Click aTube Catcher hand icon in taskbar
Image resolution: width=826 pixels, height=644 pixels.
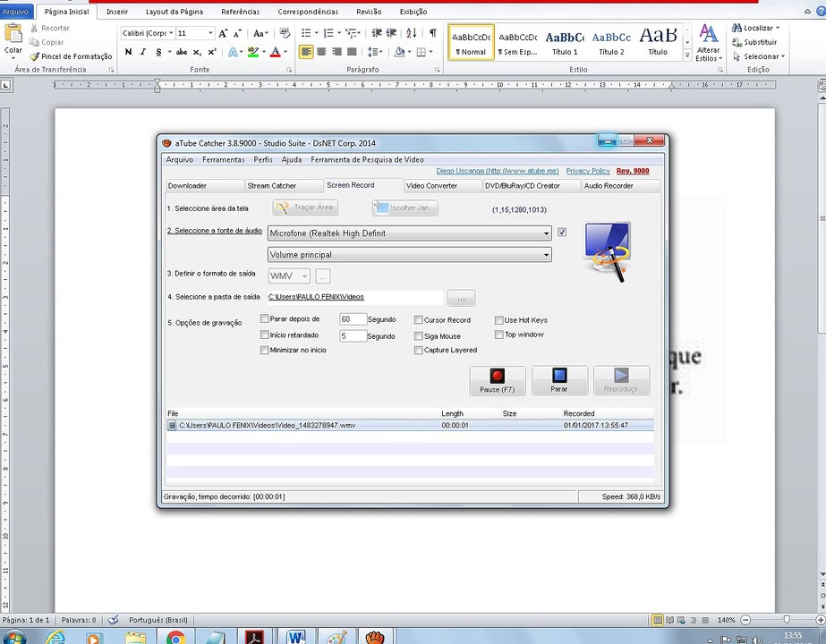[375, 638]
